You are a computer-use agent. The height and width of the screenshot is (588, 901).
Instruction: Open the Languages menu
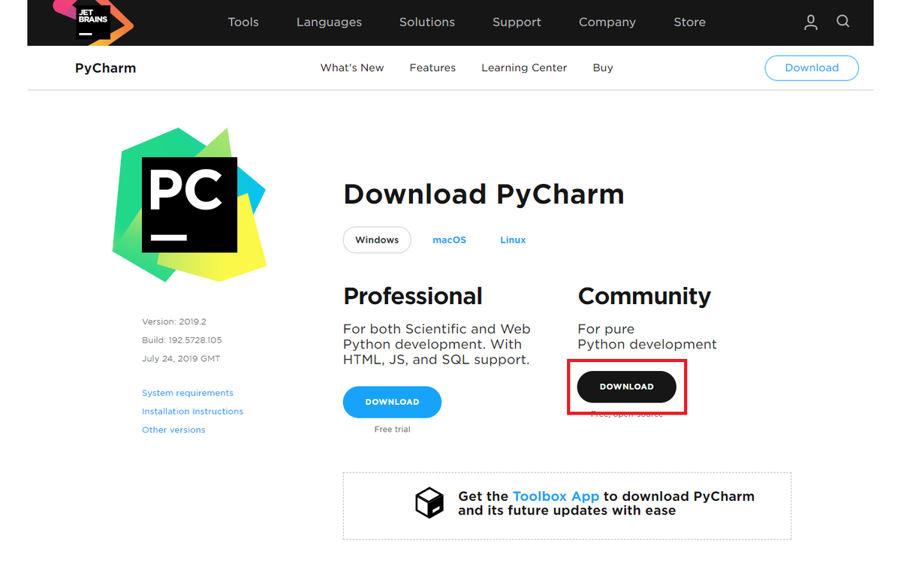click(329, 23)
